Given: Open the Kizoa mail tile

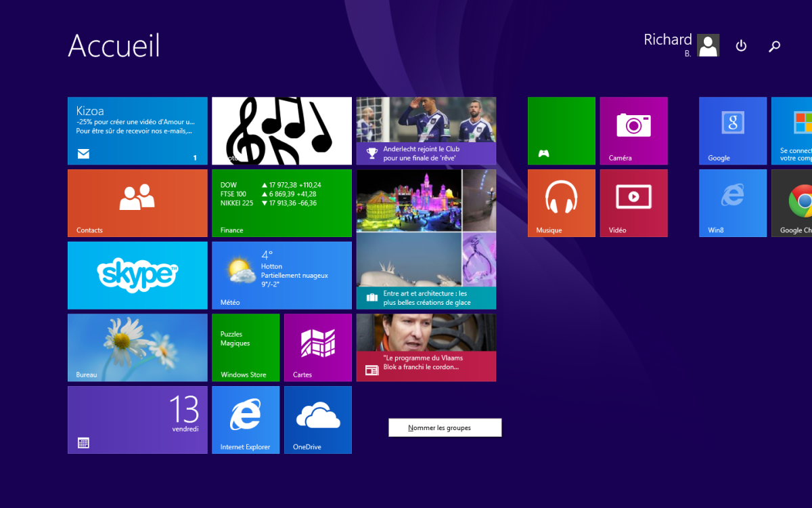Looking at the screenshot, I should click(137, 131).
